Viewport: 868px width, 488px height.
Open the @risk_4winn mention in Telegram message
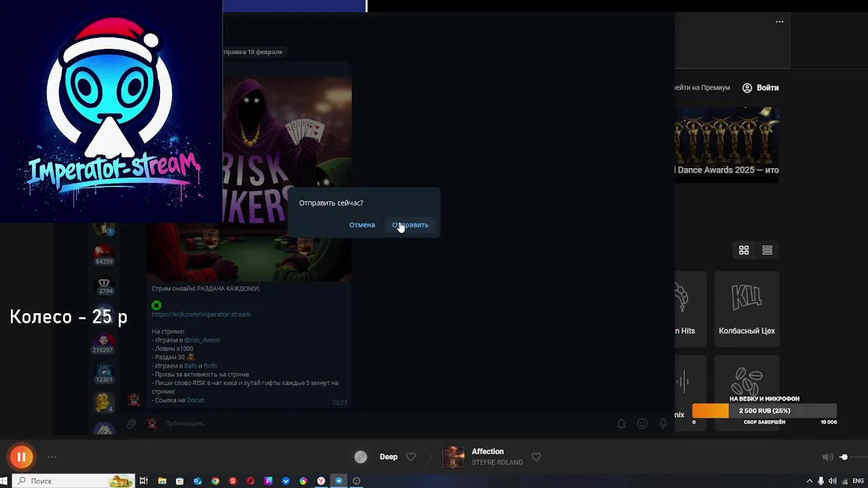201,340
